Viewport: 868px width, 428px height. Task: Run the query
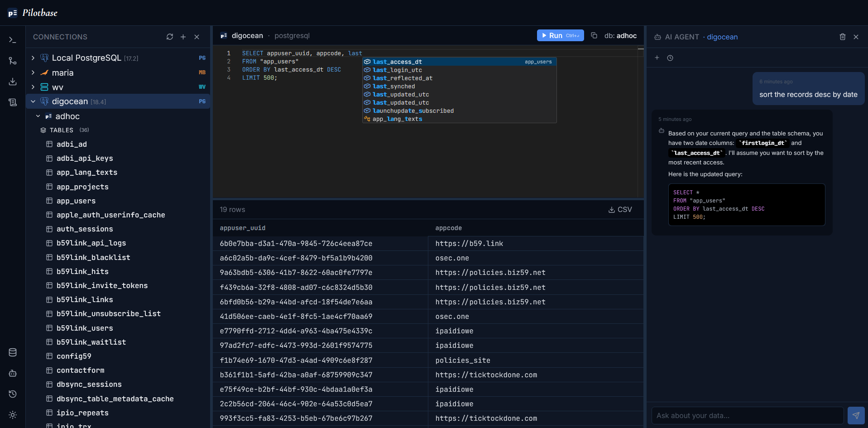click(x=560, y=35)
